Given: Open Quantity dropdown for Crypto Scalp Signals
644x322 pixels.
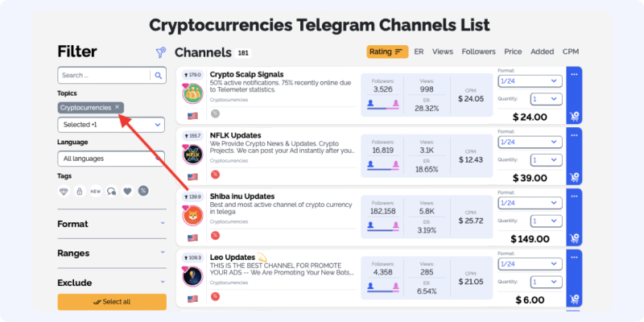Looking at the screenshot, I should [x=547, y=99].
